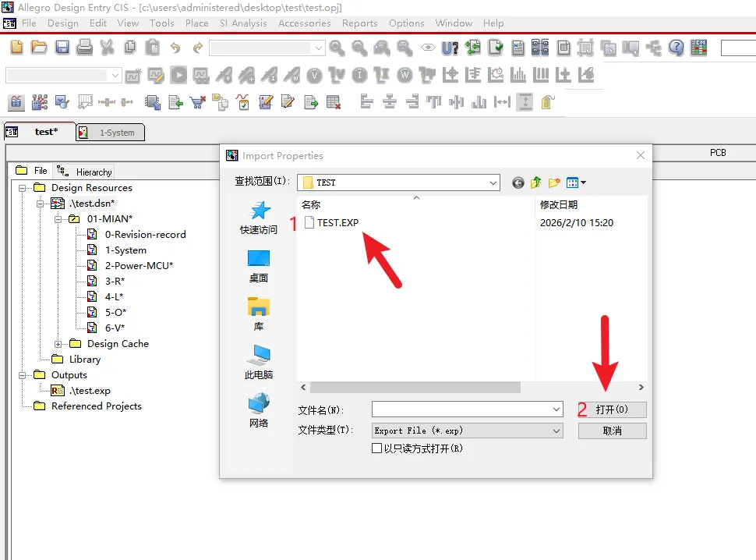Expand the Design Cache folder
The width and height of the screenshot is (756, 560).
(x=58, y=345)
